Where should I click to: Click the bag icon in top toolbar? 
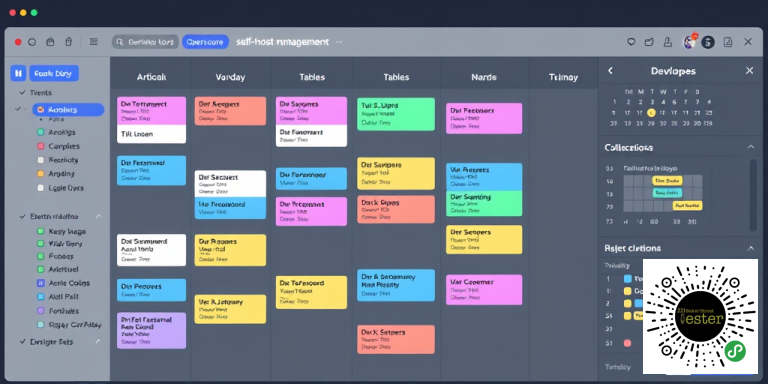point(50,42)
